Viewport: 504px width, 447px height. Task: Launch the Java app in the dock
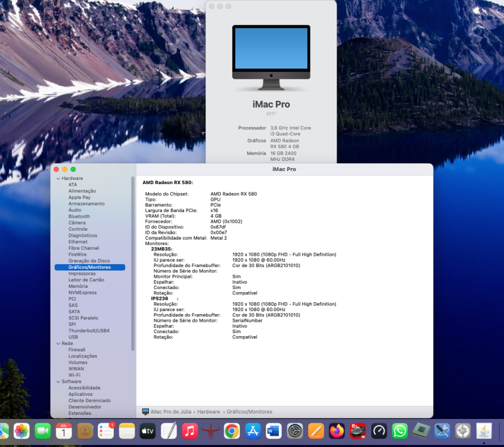coord(484,431)
